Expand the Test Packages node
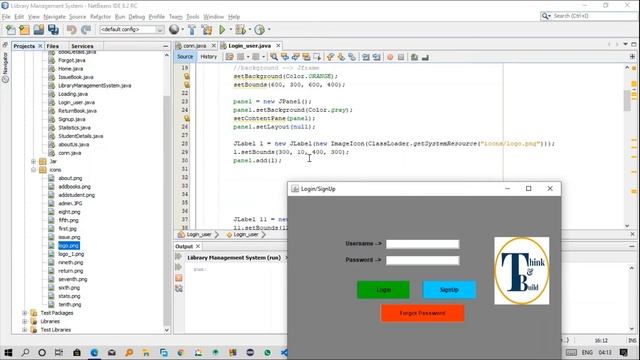 [x=24, y=313]
